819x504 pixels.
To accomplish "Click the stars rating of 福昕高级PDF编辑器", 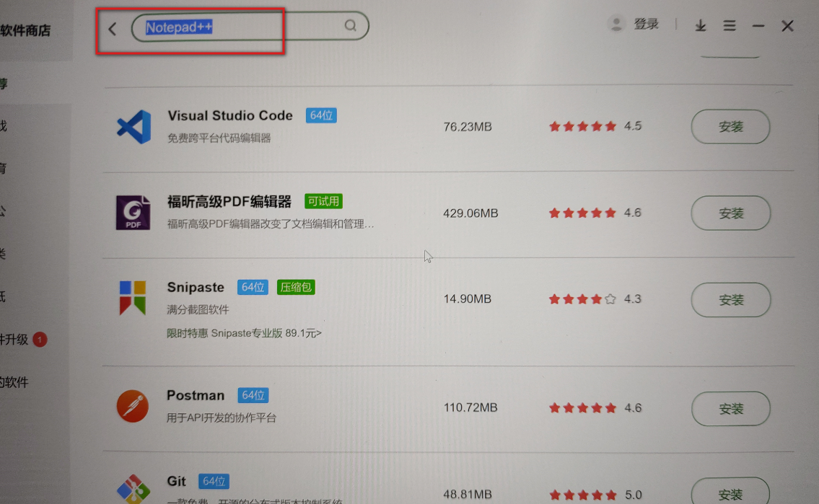I will click(582, 213).
